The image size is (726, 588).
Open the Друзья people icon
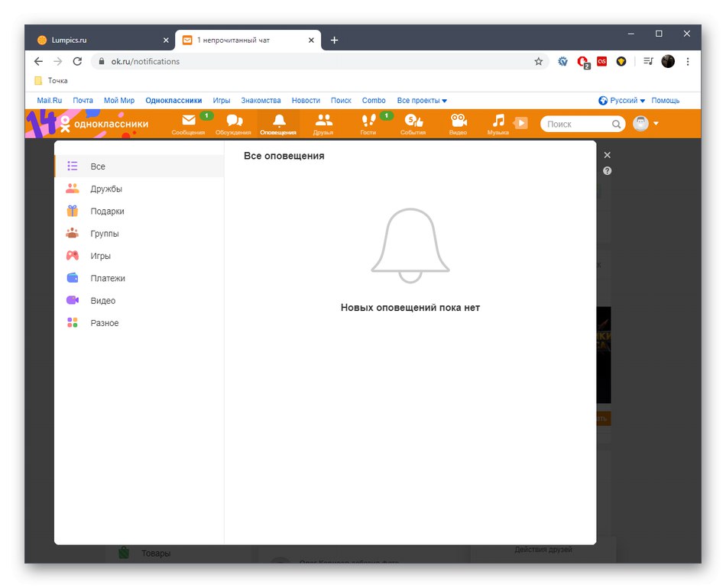pos(324,121)
